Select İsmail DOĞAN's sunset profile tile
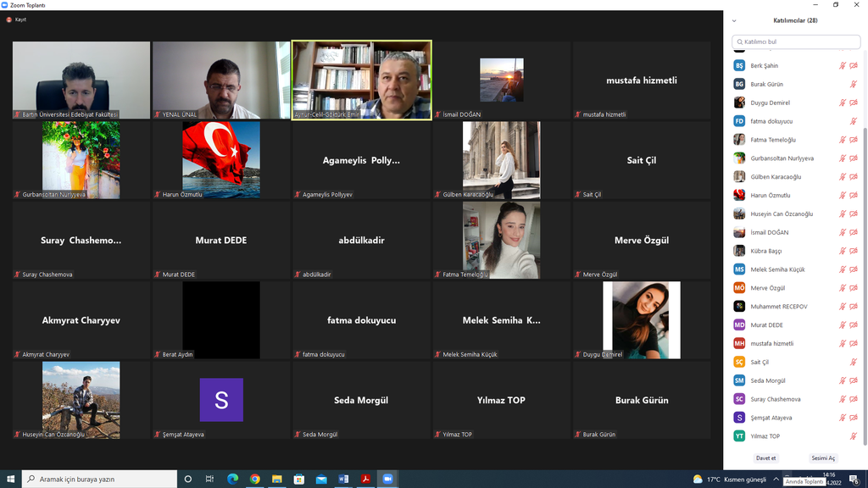Image resolution: width=868 pixels, height=488 pixels. click(x=502, y=80)
